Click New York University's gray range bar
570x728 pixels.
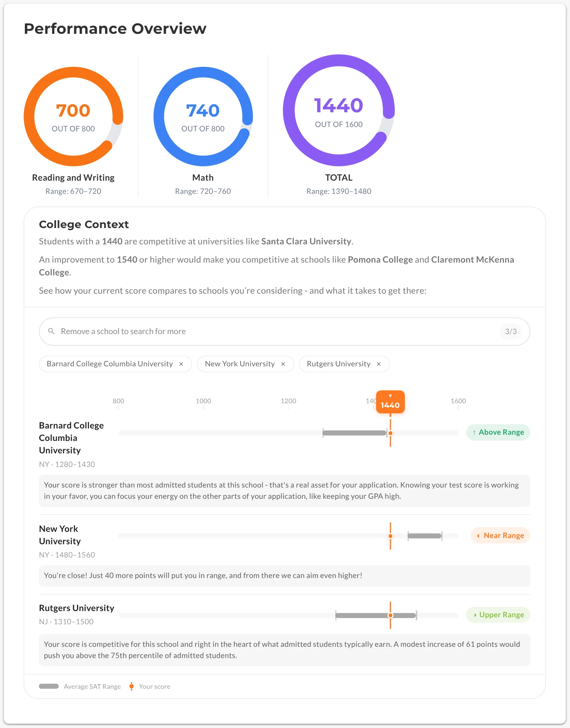click(x=425, y=536)
